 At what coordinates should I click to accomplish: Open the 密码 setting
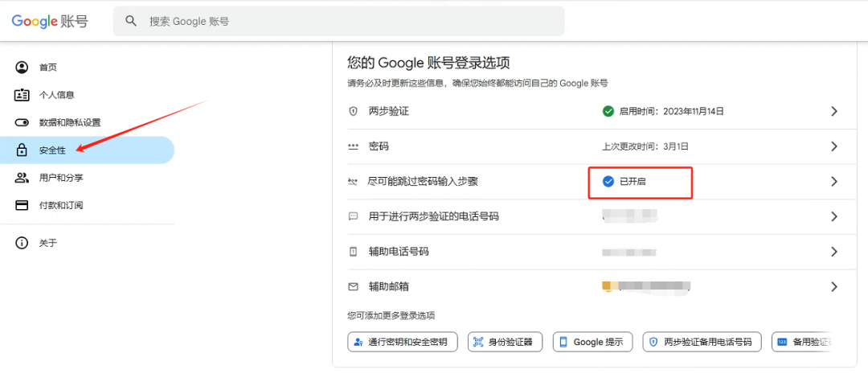coord(602,147)
